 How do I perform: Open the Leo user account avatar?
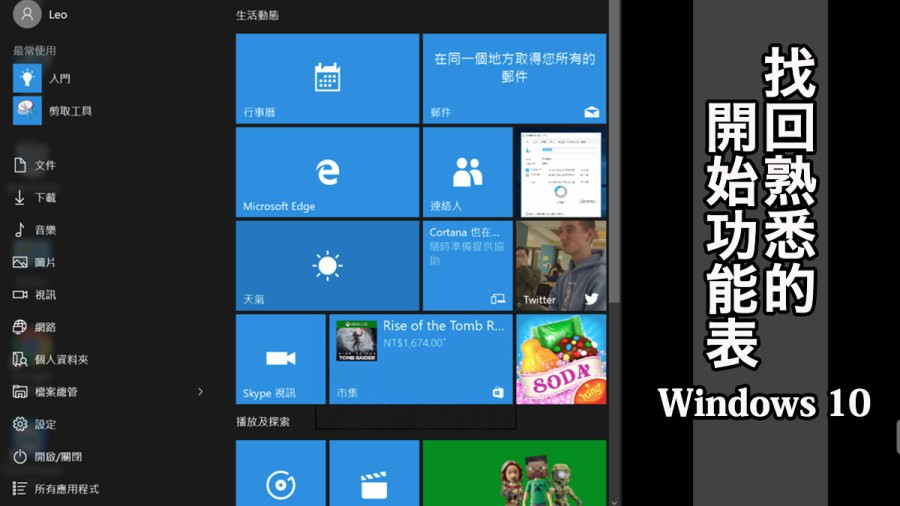[27, 14]
